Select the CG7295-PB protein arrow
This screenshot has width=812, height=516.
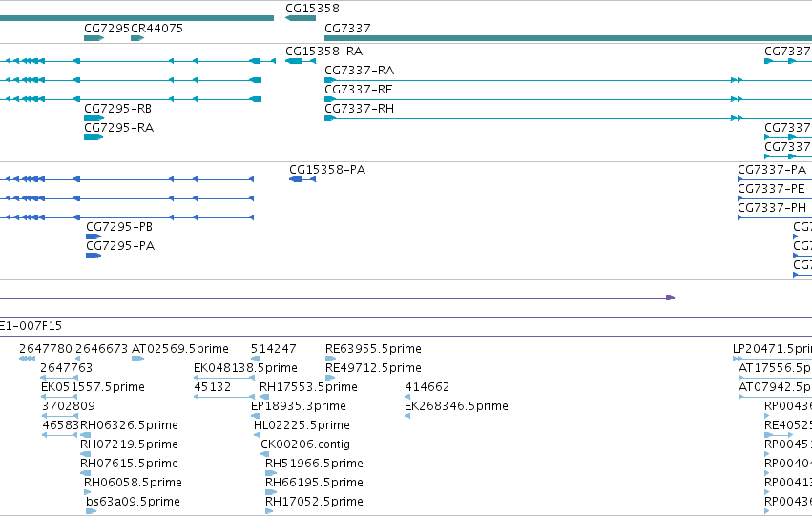point(94,237)
